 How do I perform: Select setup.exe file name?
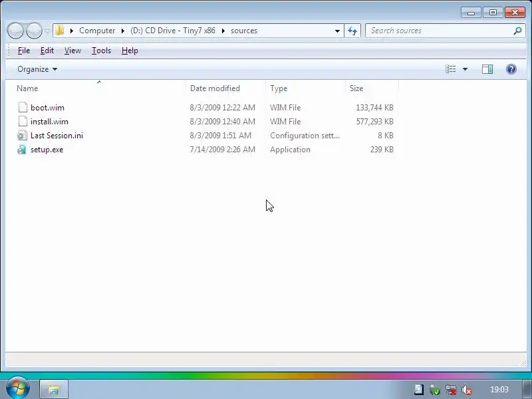(47, 150)
